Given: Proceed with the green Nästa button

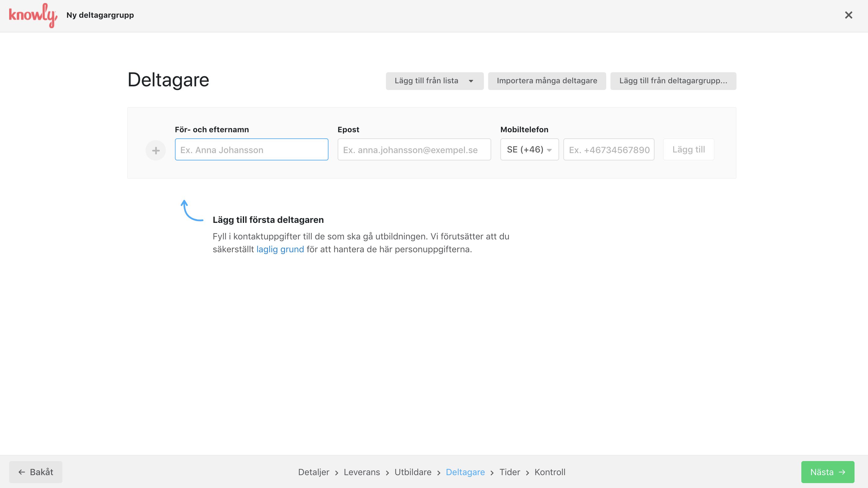Looking at the screenshot, I should pos(827,472).
